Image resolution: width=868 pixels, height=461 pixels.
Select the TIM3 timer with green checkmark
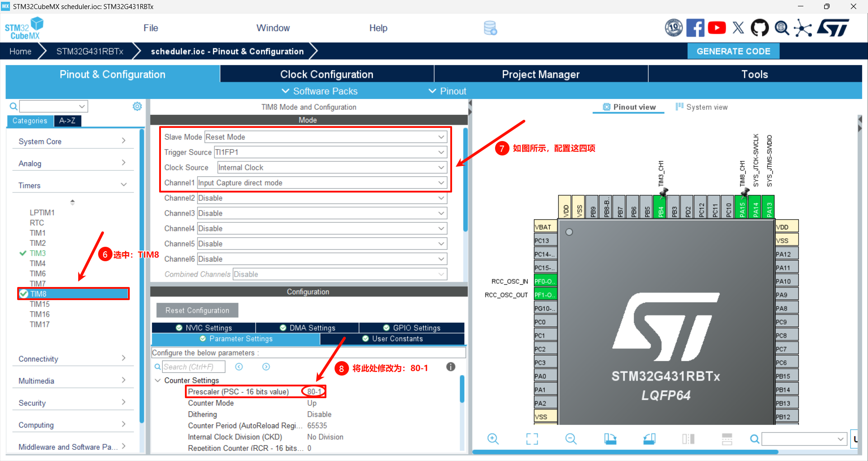(38, 253)
